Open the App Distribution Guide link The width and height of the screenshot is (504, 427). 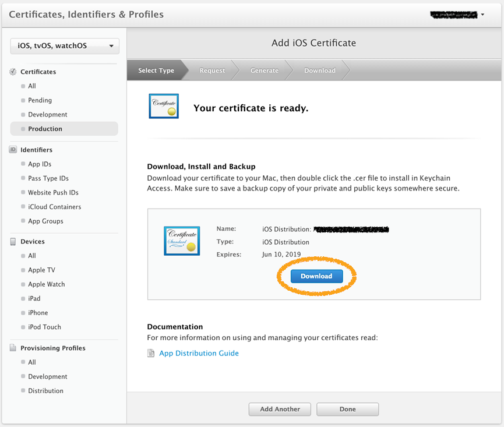[199, 353]
